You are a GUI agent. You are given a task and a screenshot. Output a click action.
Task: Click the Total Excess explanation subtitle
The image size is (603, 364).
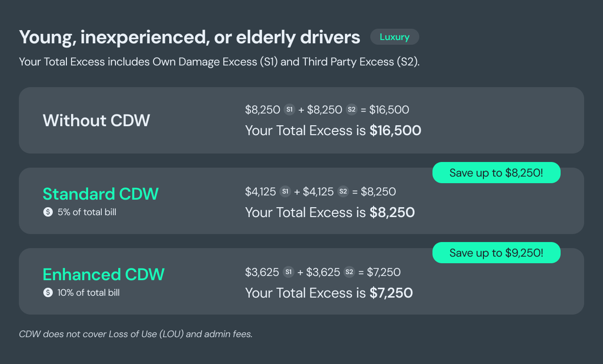click(x=219, y=62)
